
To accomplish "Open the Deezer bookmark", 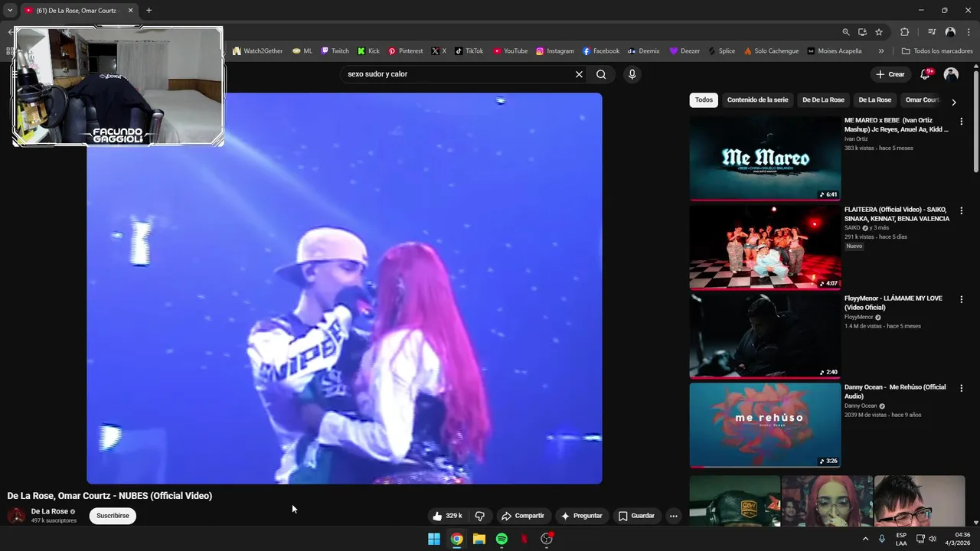I will [684, 51].
